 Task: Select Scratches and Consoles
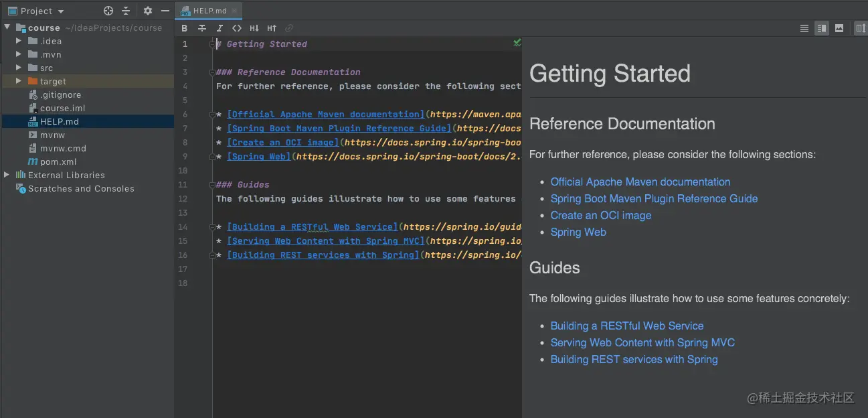coord(81,188)
